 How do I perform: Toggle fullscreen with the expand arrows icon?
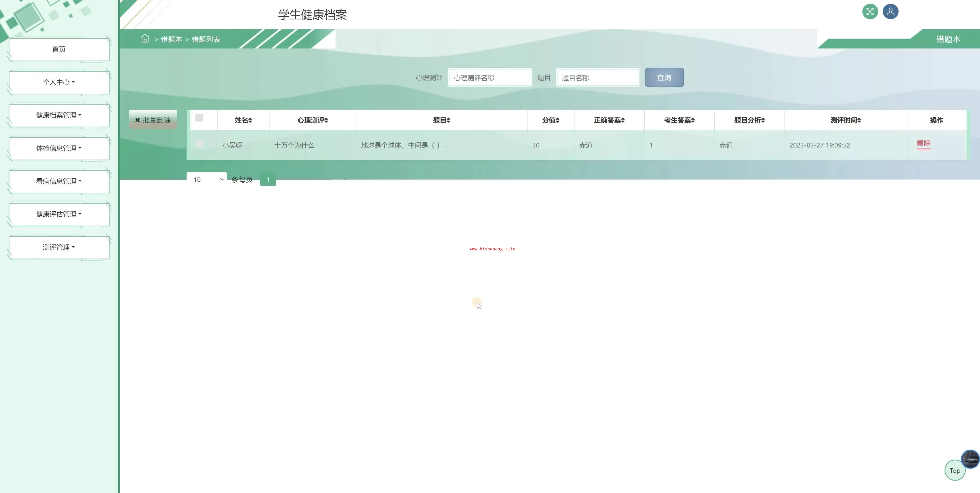pyautogui.click(x=870, y=11)
